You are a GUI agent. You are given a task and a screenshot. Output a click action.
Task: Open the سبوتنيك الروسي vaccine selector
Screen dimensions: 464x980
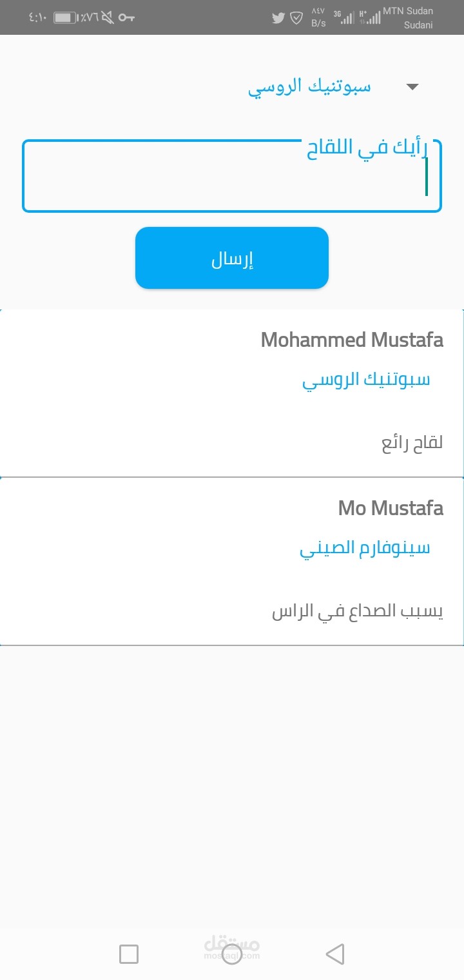click(x=310, y=87)
